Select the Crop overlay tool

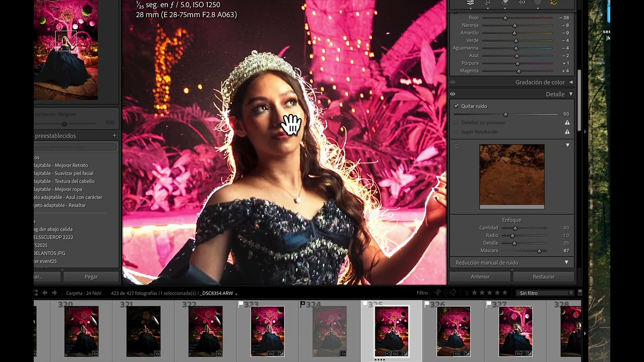487,3
